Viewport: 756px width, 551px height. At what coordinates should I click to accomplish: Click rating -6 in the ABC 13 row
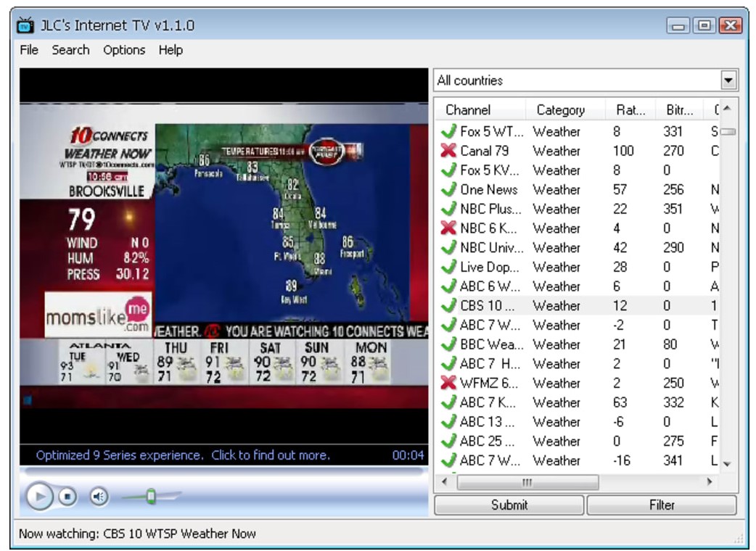617,421
